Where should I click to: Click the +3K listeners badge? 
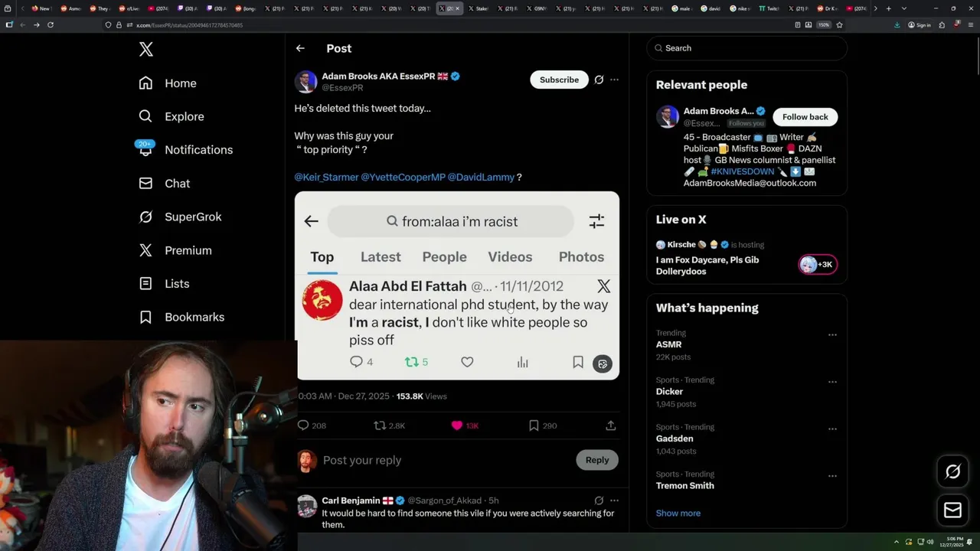tap(818, 265)
